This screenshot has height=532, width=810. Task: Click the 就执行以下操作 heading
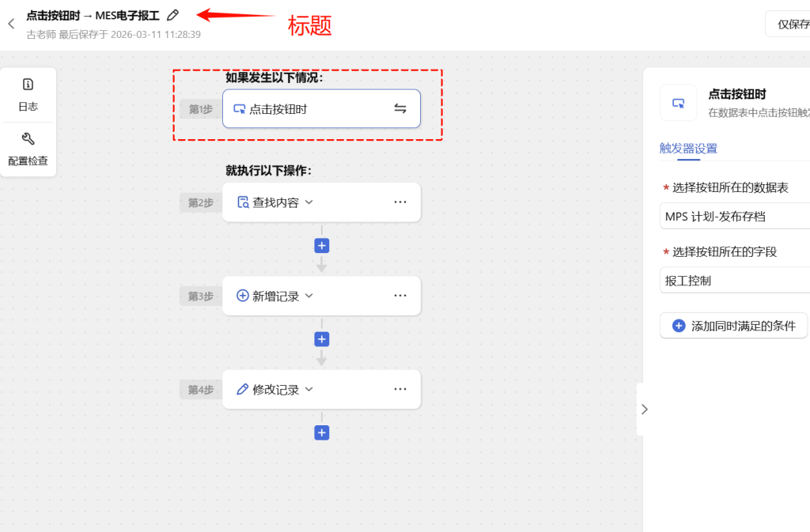tap(268, 171)
